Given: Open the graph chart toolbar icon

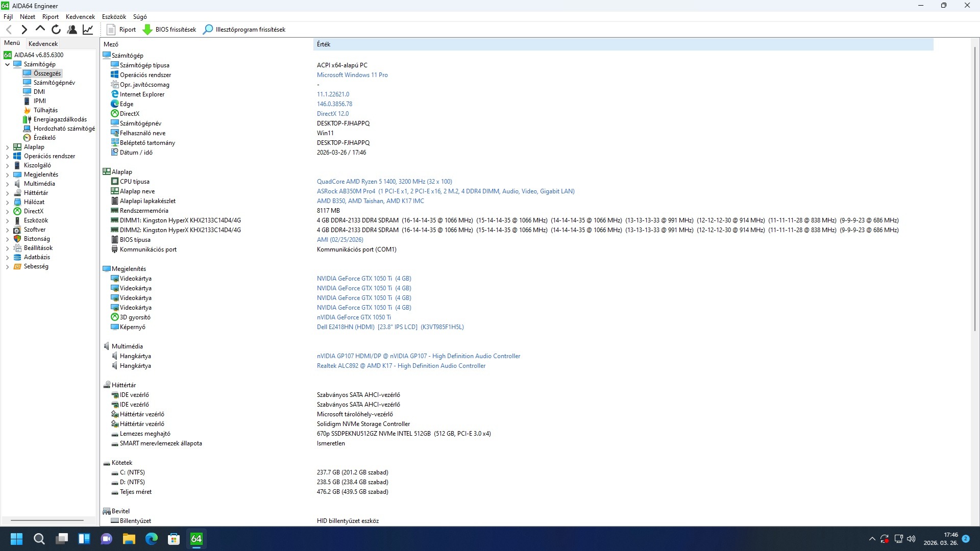Looking at the screenshot, I should tap(88, 30).
